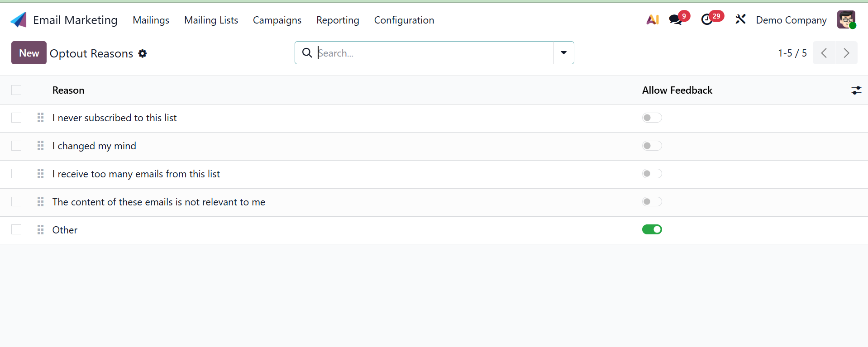Tick checkbox for the 'Other' row
The image size is (868, 347).
[x=16, y=230]
